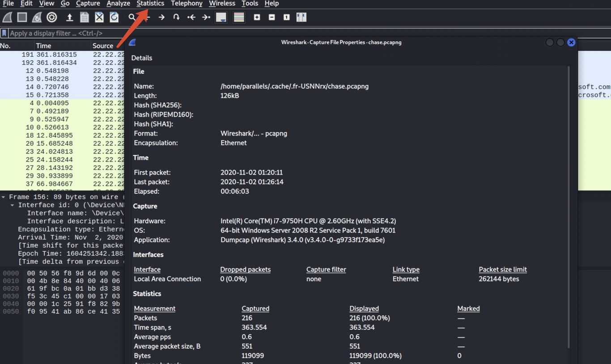611x364 pixels.
Task: Open a capture file
Action: point(69,17)
